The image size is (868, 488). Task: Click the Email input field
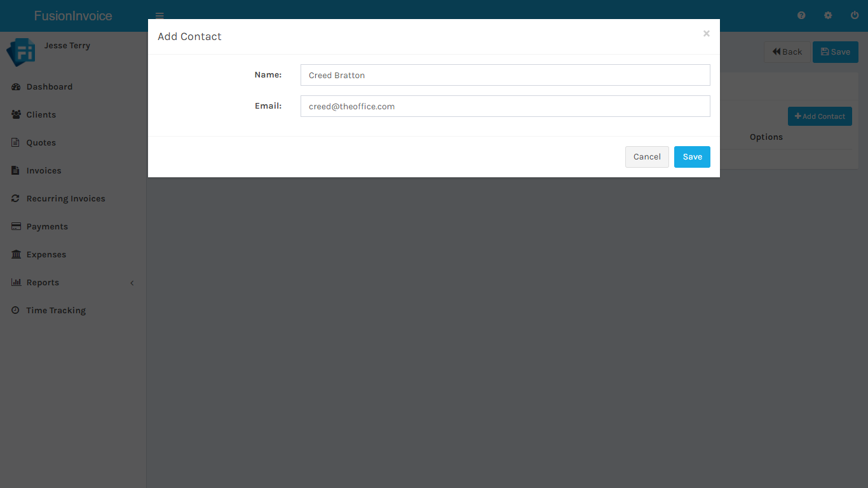point(505,106)
